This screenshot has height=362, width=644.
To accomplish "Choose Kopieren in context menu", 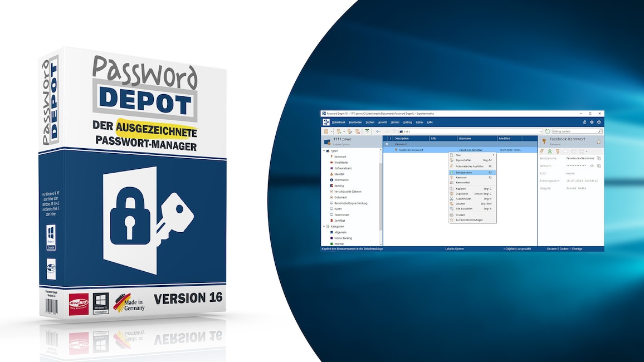I will pyautogui.click(x=472, y=189).
